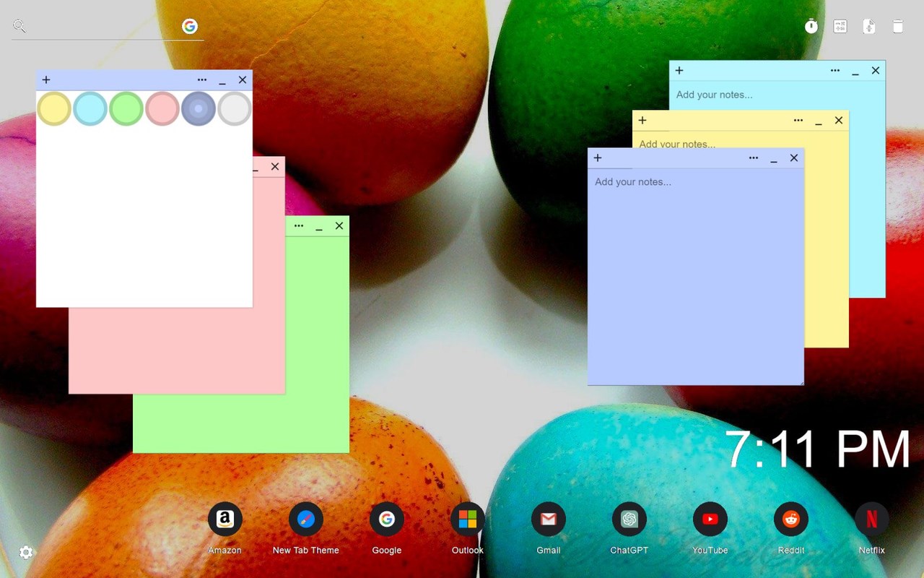
Task: Open the yellow note's three-dot menu
Action: click(x=798, y=121)
